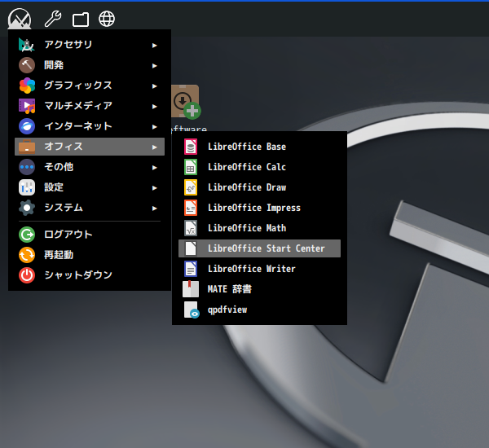Expand the 開発 submenu arrow

click(x=154, y=66)
